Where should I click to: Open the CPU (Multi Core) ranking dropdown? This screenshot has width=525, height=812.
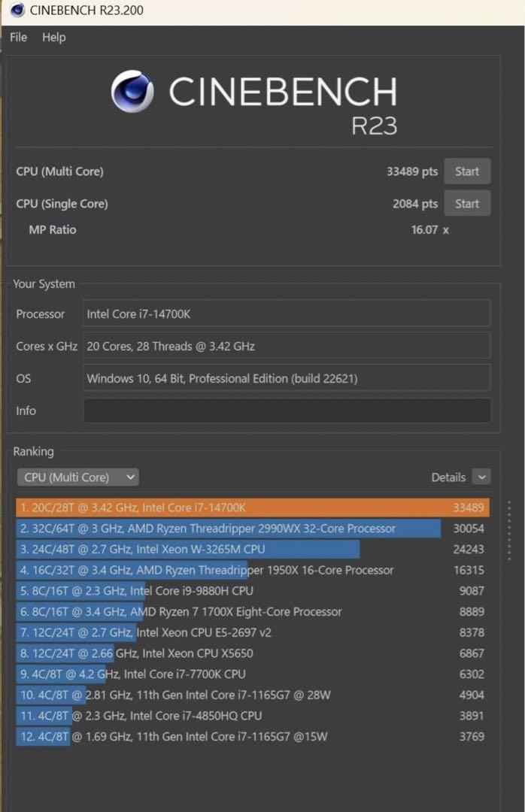point(77,477)
